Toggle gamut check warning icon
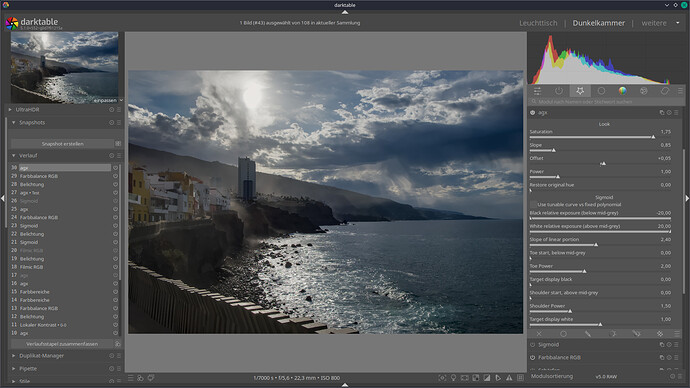 point(509,378)
